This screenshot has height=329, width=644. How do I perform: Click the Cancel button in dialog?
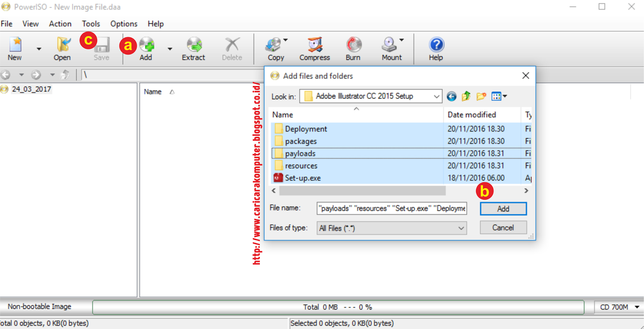pos(503,228)
